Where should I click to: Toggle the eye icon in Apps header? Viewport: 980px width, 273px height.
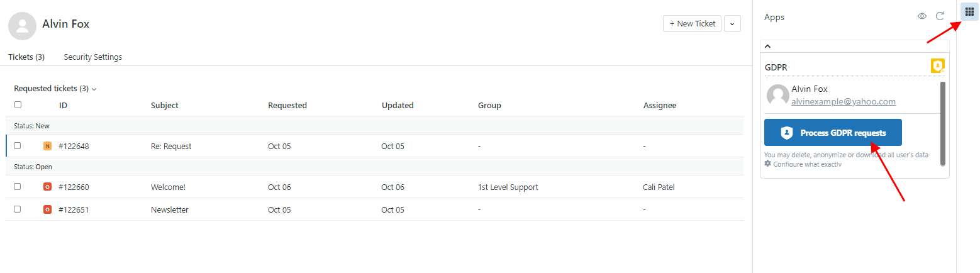click(x=922, y=16)
